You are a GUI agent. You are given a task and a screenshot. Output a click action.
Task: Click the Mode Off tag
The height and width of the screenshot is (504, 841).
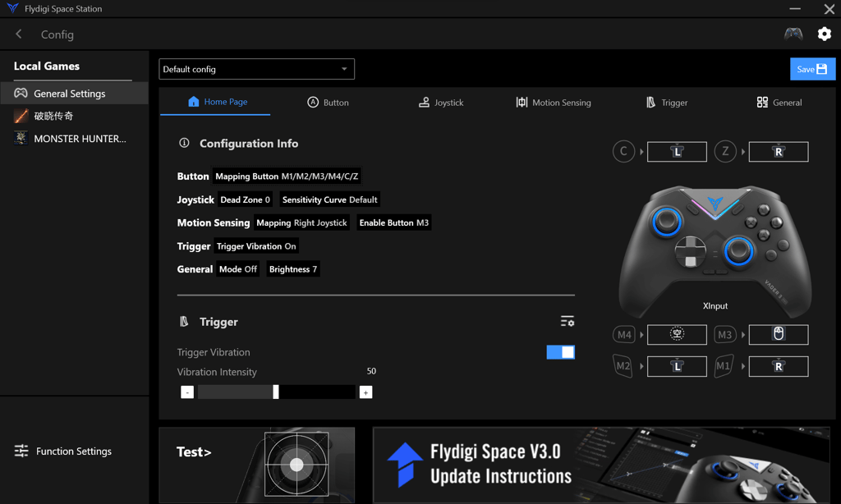[237, 269]
